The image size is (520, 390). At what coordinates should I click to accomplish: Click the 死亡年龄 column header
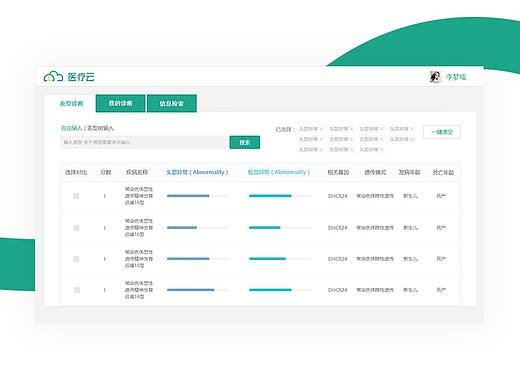click(x=443, y=172)
